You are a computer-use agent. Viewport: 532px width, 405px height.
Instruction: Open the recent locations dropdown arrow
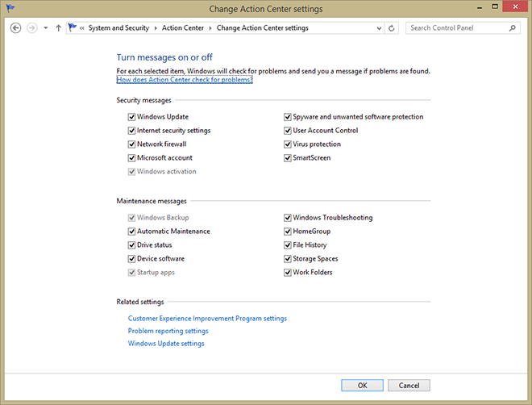[46, 28]
